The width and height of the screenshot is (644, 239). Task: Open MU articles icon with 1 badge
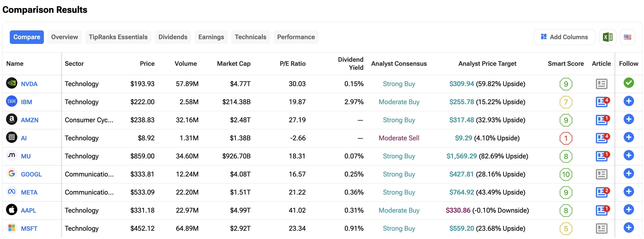tap(602, 156)
